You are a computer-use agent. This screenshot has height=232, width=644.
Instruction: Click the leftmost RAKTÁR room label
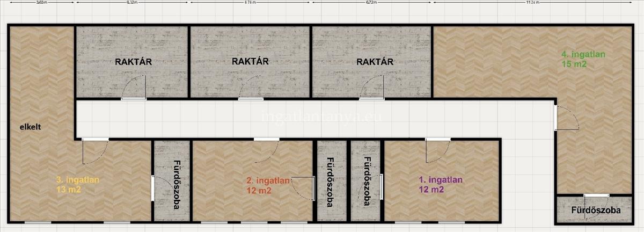pos(133,62)
